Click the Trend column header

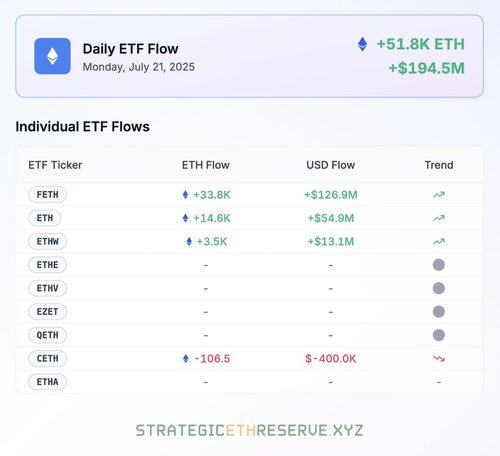(x=439, y=165)
